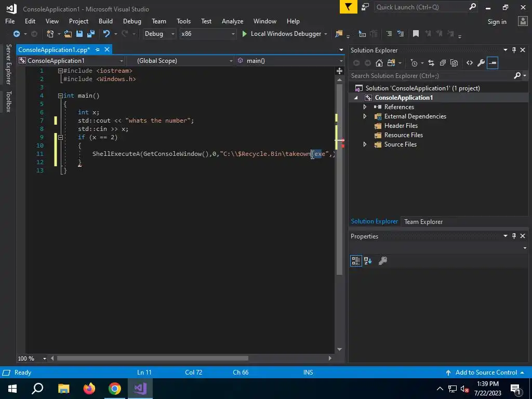The height and width of the screenshot is (399, 532).
Task: Click the Find in Files icon
Action: [x=339, y=34]
